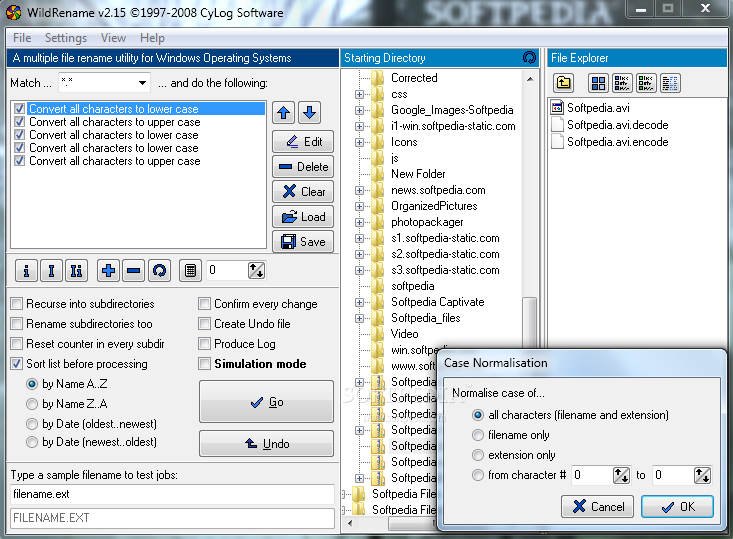Screen dimensions: 733x539
Task: Select the Corrected folder
Action: coord(414,78)
